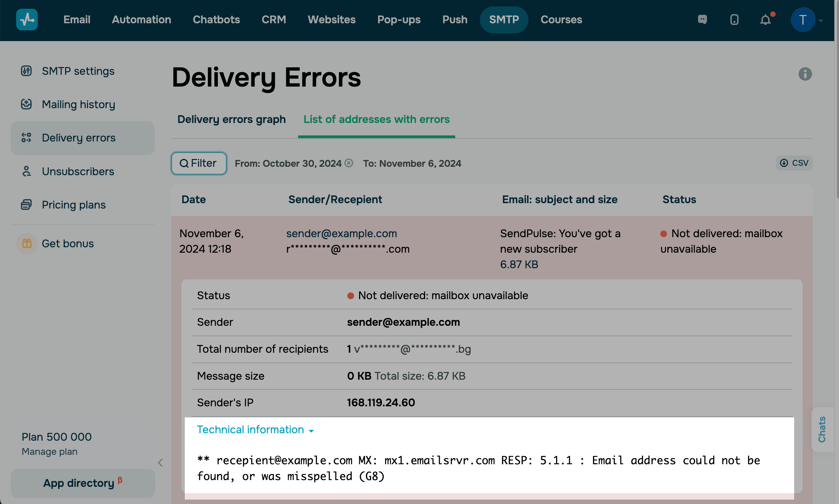Open Mailing history in sidebar
This screenshot has width=839, height=504.
click(x=78, y=104)
